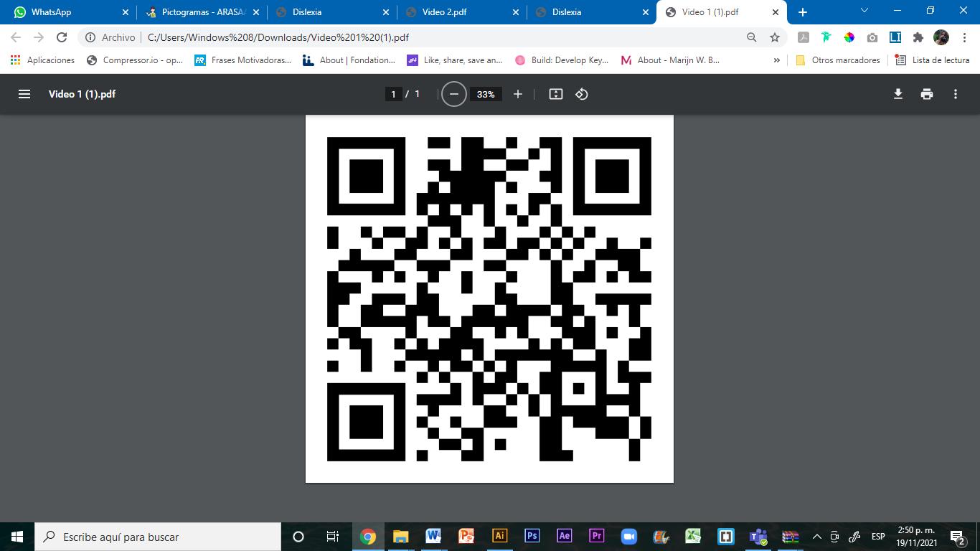This screenshot has height=551, width=980.
Task: Open the Extensions puzzle menu
Action: (918, 37)
